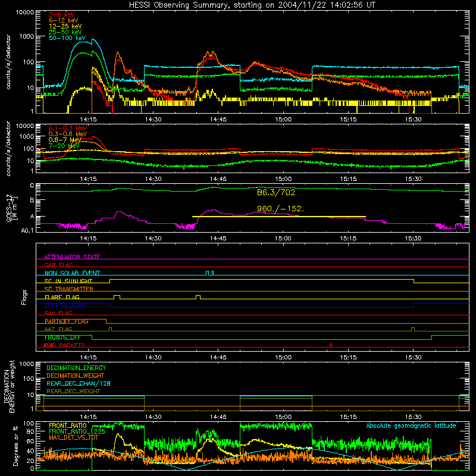Click the MAX_DET_VS_TOT legend label
This screenshot has width=476, height=476.
tap(74, 437)
